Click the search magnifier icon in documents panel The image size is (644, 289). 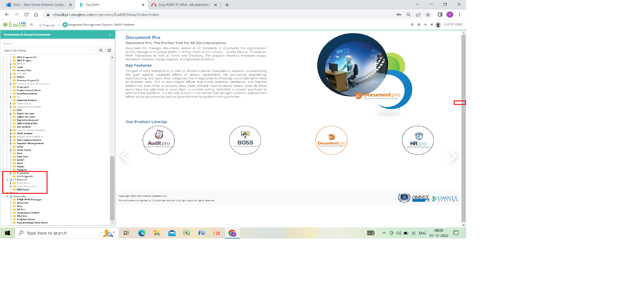[x=101, y=50]
